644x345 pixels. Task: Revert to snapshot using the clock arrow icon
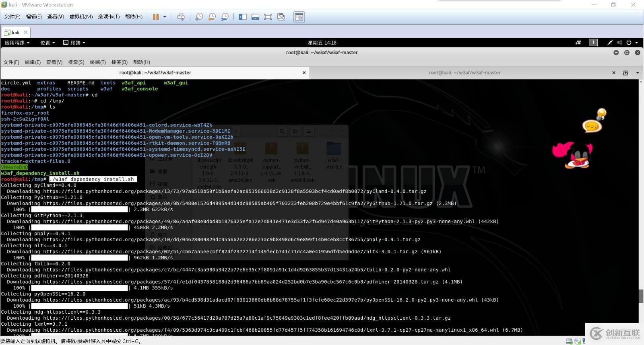pyautogui.click(x=212, y=17)
